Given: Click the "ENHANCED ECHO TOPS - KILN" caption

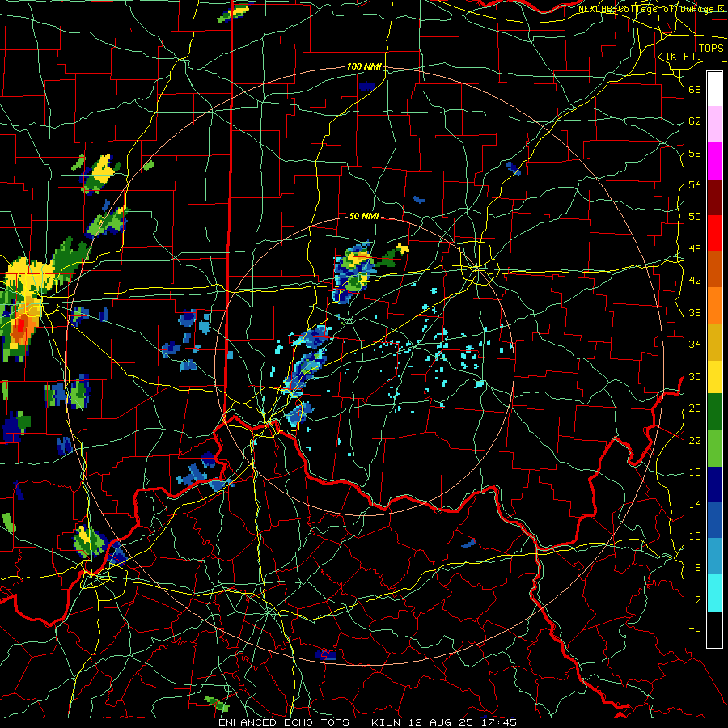Looking at the screenshot, I should coord(311,722).
